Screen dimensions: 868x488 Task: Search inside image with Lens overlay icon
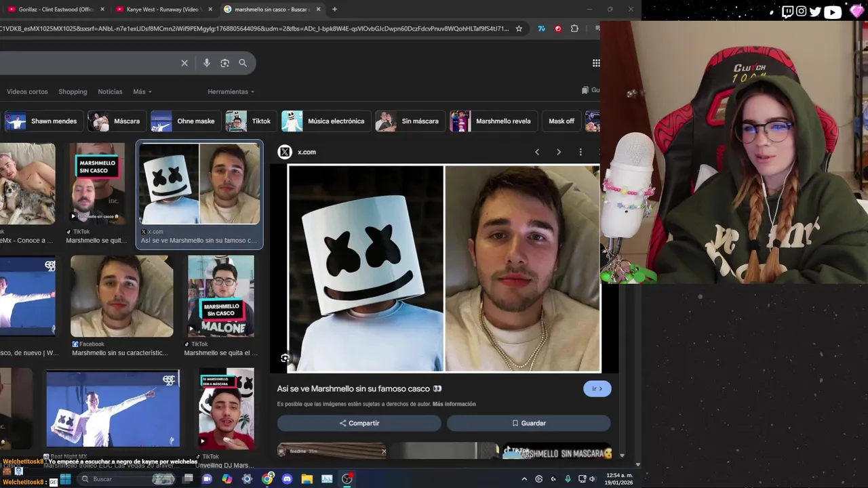(285, 359)
